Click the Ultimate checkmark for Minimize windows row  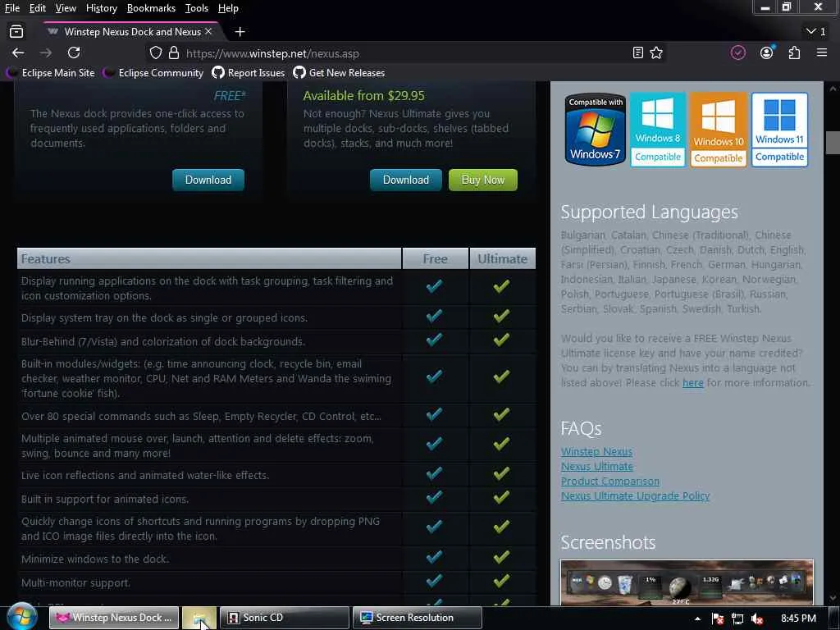501,557
